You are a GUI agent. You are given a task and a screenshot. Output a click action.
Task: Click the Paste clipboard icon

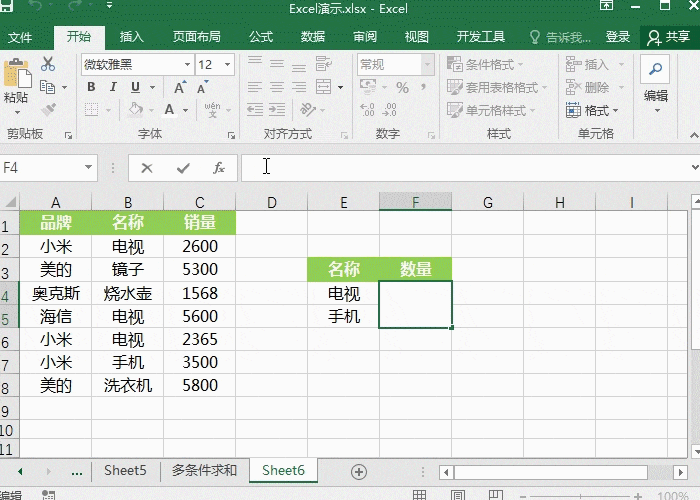click(x=17, y=74)
